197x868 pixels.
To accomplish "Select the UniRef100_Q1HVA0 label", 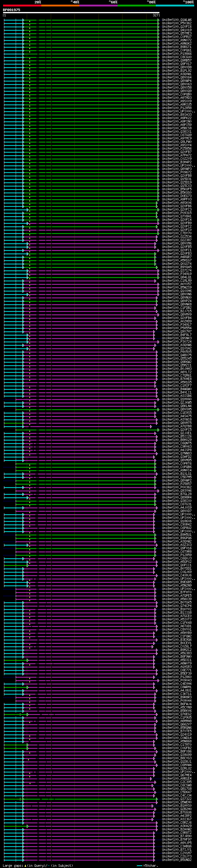I will coord(177,399).
